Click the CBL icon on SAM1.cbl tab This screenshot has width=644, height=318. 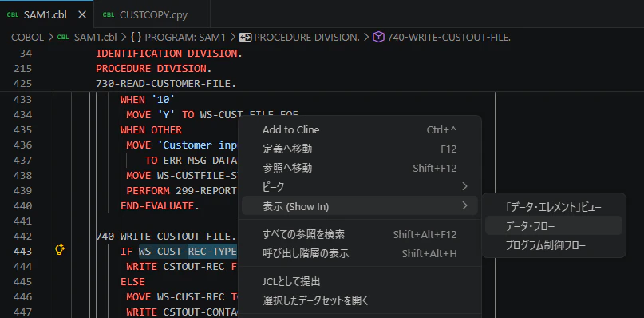coord(13,15)
